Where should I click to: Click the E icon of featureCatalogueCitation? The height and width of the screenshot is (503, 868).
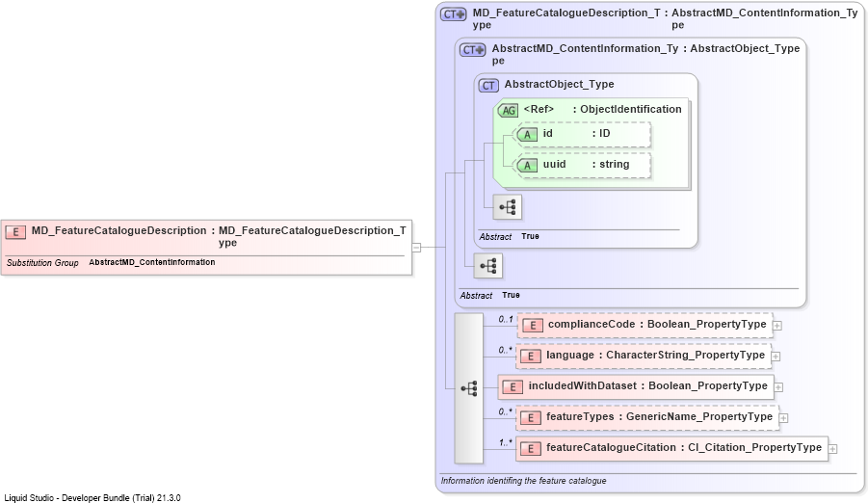click(x=530, y=449)
